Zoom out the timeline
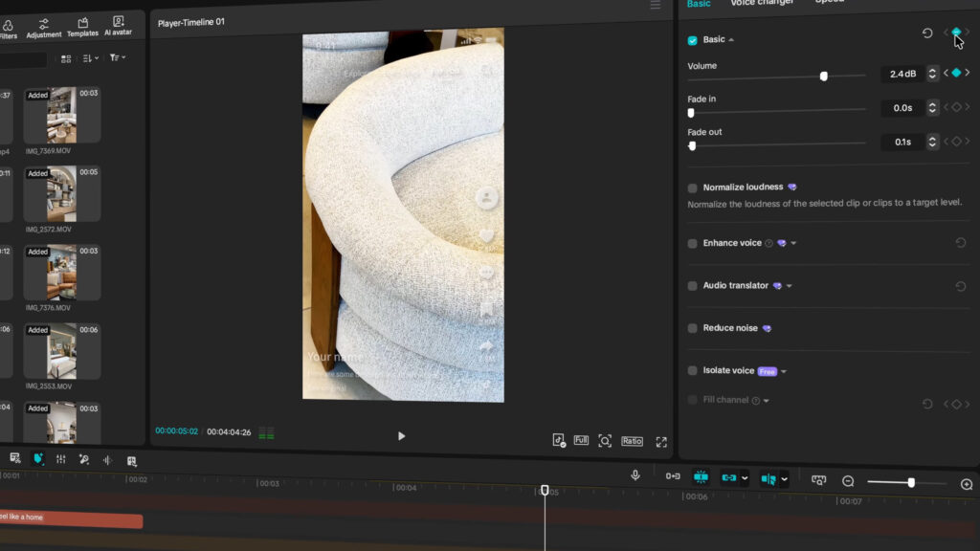The width and height of the screenshot is (980, 551). 848,481
